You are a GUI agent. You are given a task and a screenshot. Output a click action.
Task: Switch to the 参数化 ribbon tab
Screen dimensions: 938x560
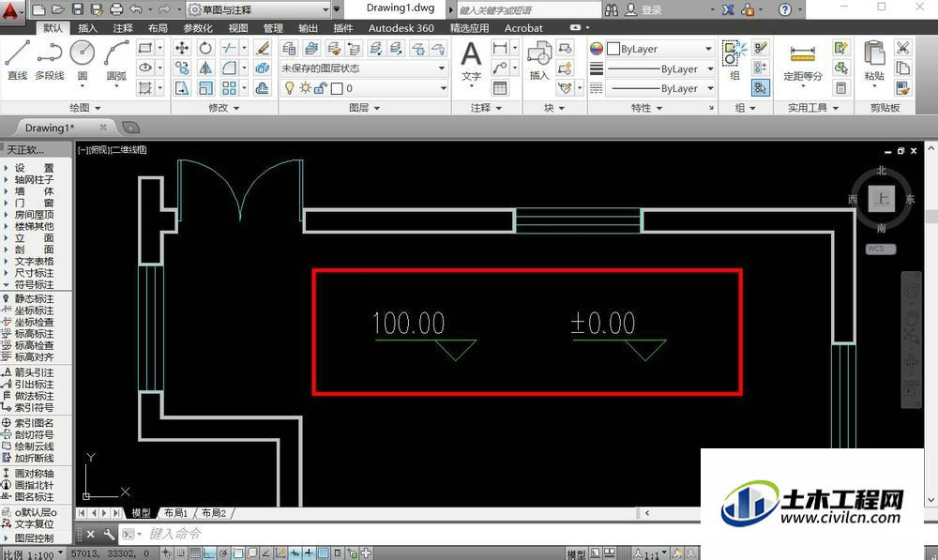[197, 28]
